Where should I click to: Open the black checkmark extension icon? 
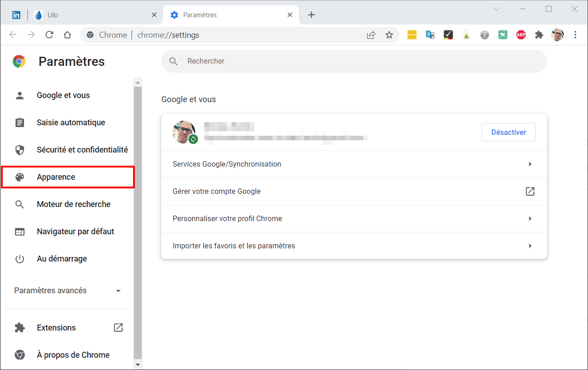[x=448, y=35]
